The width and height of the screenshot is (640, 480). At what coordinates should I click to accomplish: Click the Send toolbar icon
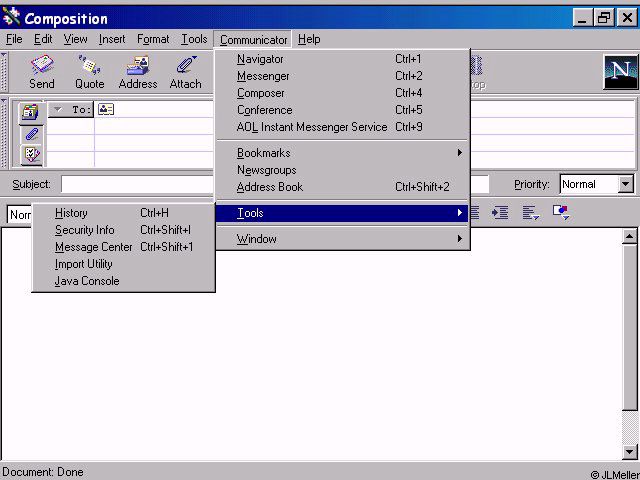pyautogui.click(x=42, y=72)
